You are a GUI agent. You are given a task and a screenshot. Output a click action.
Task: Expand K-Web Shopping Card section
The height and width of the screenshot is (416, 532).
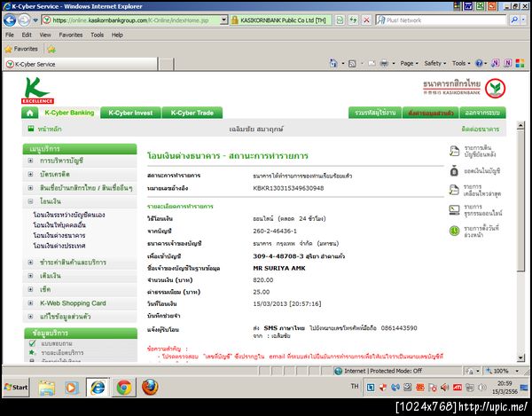(x=30, y=303)
